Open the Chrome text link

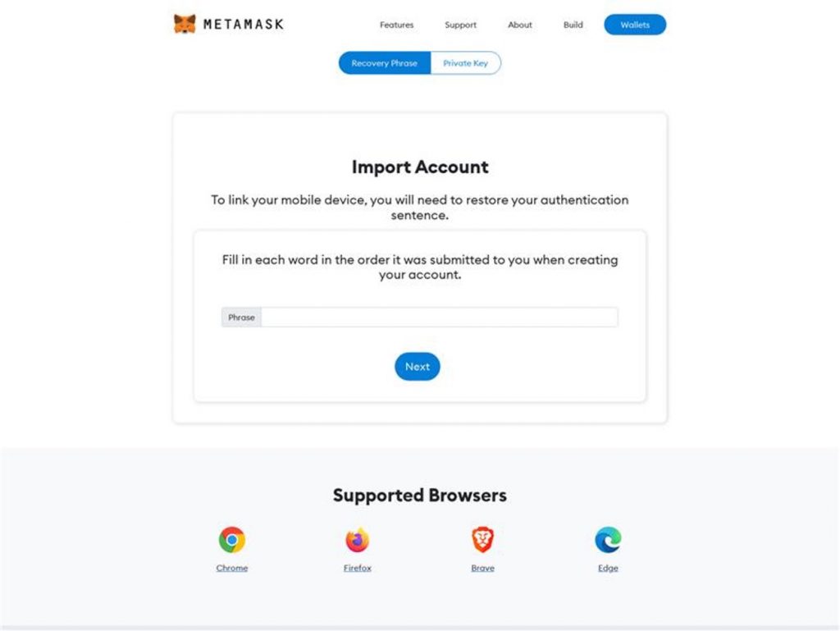[232, 568]
